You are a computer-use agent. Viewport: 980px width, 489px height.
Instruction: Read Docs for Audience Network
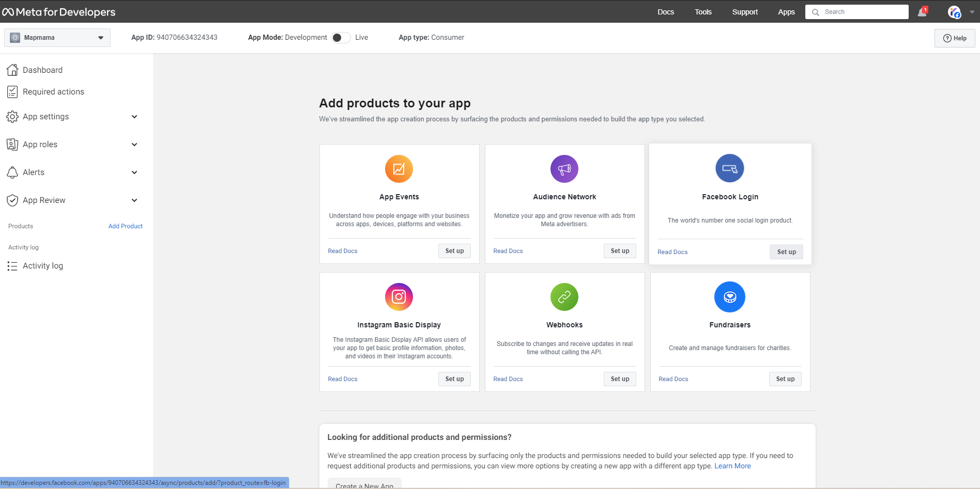508,251
